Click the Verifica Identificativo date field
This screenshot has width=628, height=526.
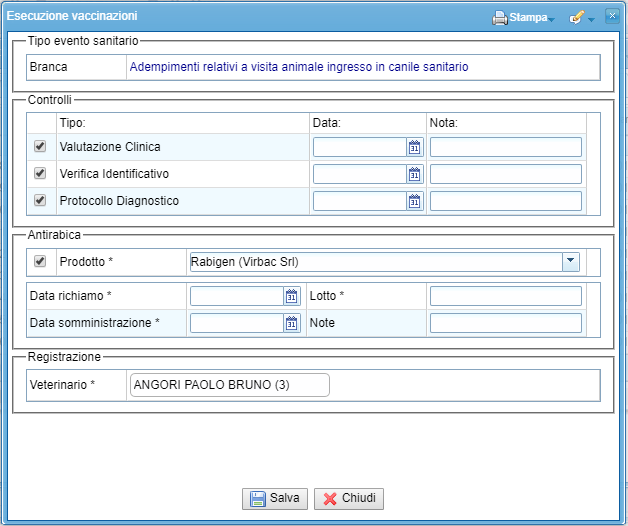coord(360,174)
